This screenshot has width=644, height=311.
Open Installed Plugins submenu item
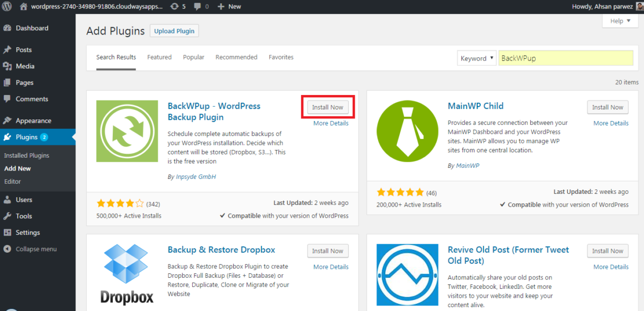point(27,155)
